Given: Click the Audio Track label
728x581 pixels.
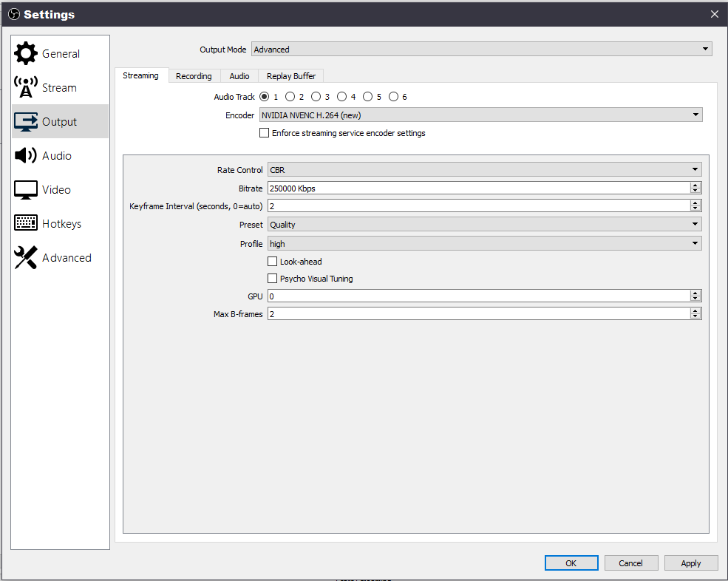Looking at the screenshot, I should pyautogui.click(x=234, y=97).
